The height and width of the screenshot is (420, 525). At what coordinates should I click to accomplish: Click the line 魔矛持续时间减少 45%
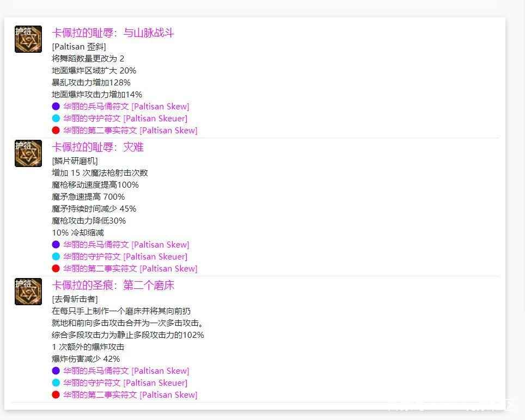94,209
